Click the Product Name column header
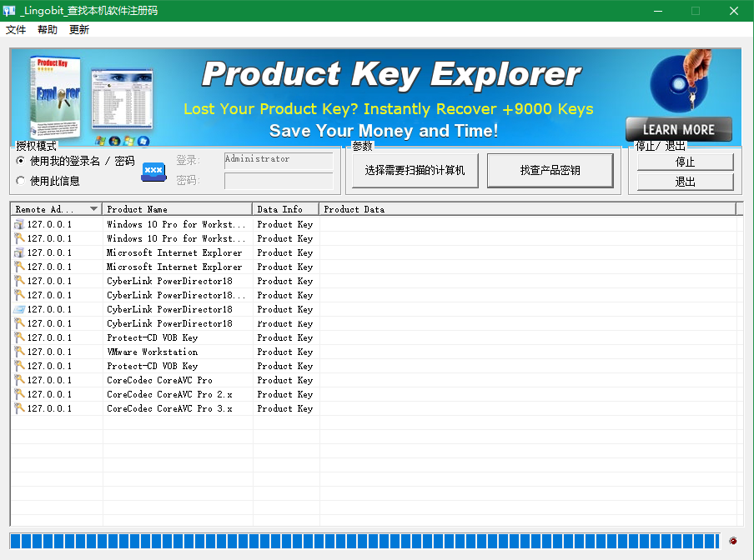The image size is (754, 560). click(177, 208)
